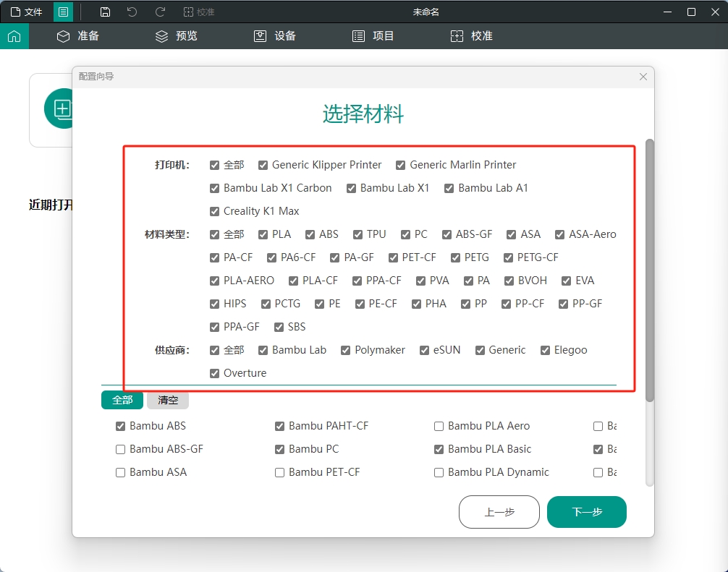
Task: Toggle the Elegoo vendor checkbox
Action: pos(545,351)
